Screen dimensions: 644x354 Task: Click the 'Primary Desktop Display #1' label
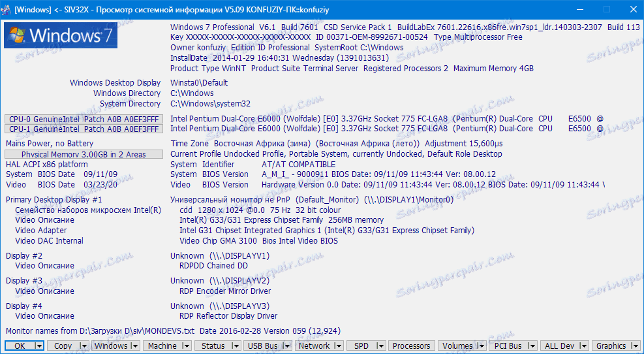pos(54,200)
